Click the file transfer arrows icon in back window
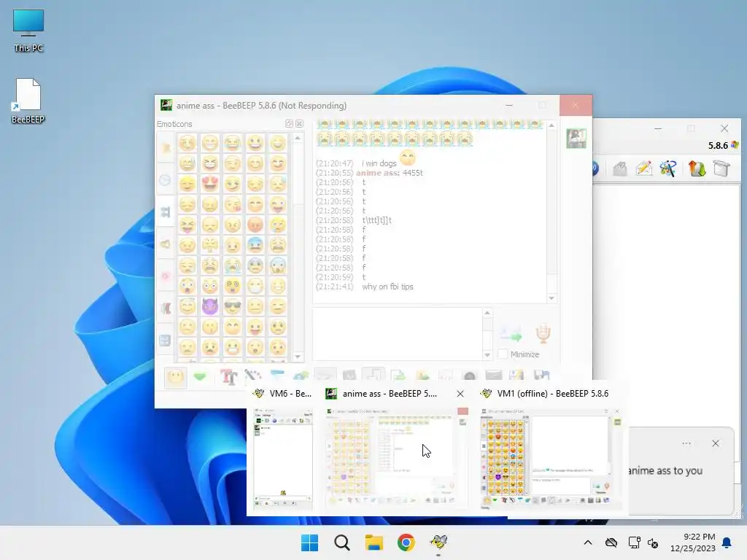 (697, 168)
